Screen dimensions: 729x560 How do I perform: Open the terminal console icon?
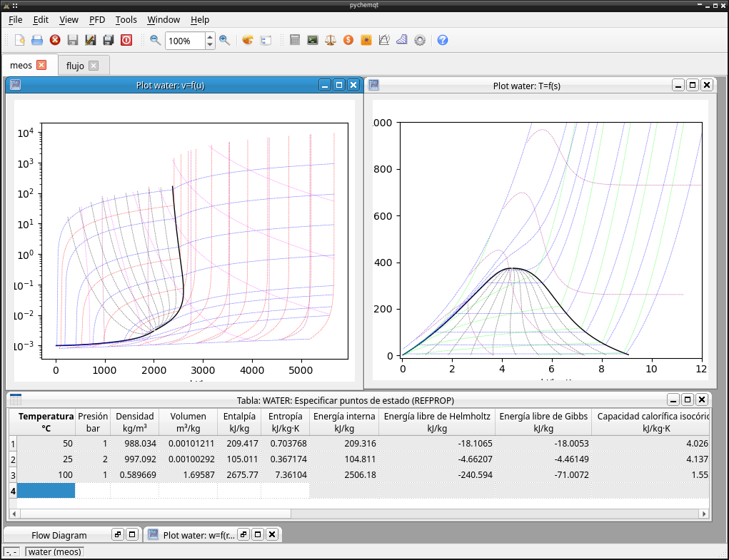tap(313, 41)
